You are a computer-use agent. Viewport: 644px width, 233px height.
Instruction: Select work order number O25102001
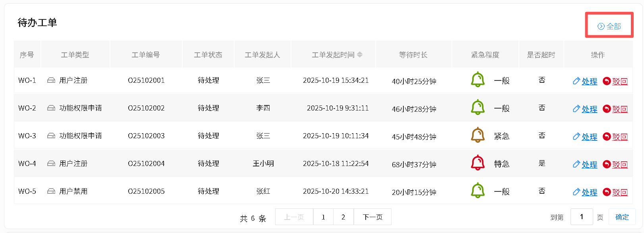(x=146, y=80)
